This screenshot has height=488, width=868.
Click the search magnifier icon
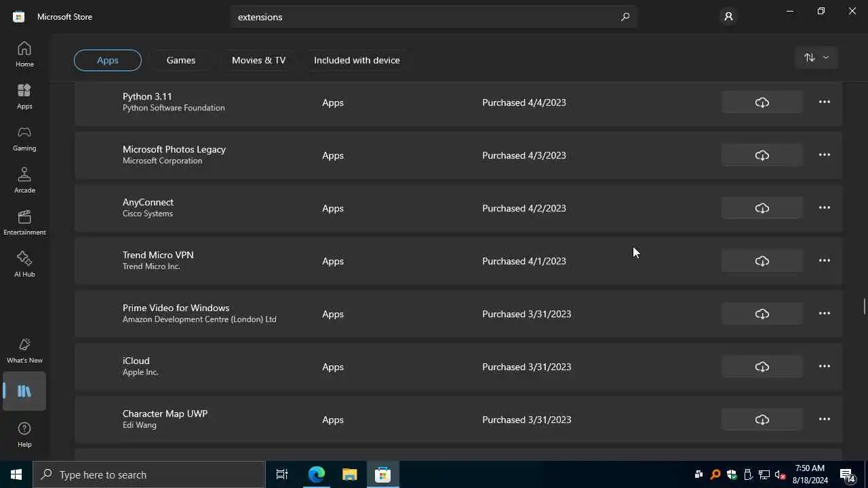point(625,17)
